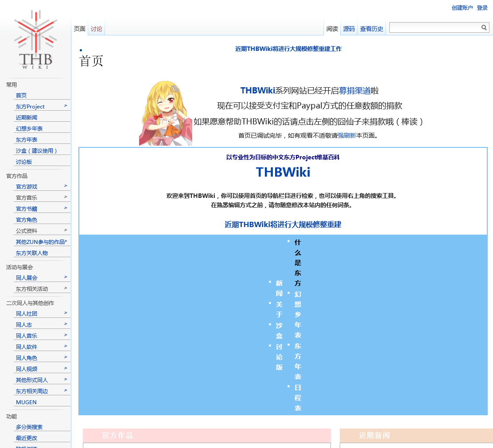Open 同人视频 sidebar link
This screenshot has height=448, width=493.
pyautogui.click(x=27, y=369)
